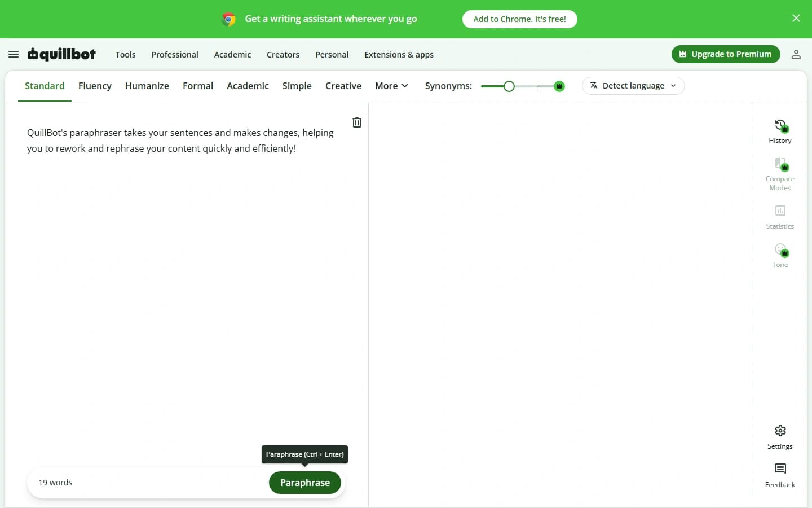812x508 pixels.
Task: Open the user account icon
Action: 796,54
